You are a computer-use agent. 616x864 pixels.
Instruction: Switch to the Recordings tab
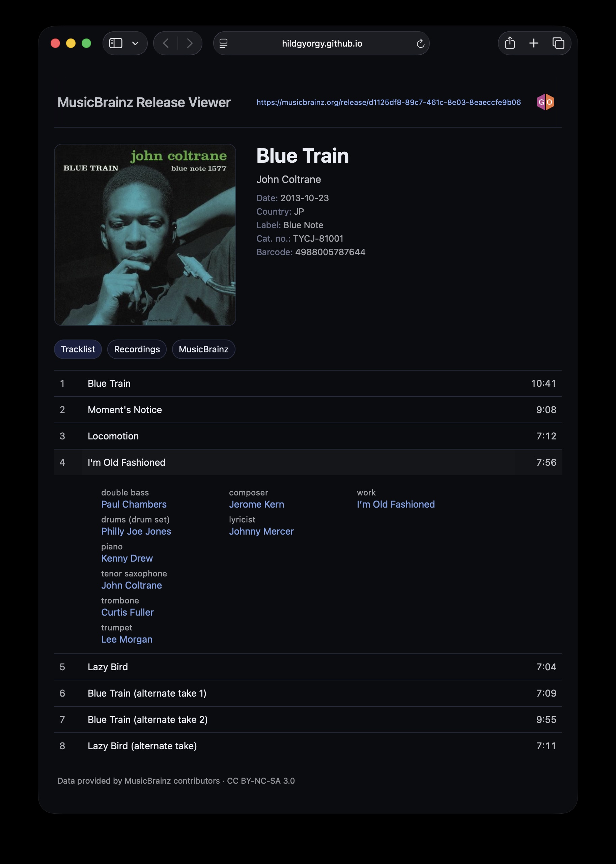(137, 349)
